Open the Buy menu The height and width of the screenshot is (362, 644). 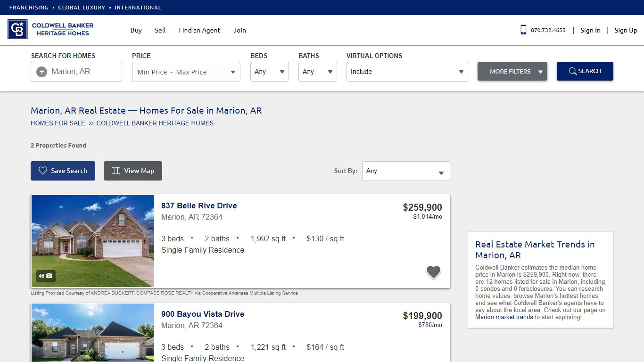[136, 30]
